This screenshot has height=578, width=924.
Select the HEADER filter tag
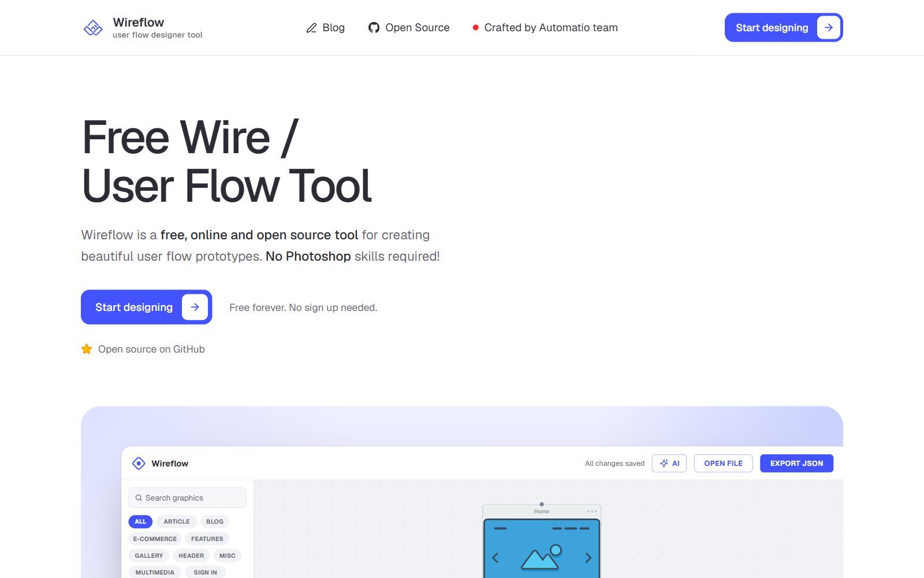(x=191, y=555)
